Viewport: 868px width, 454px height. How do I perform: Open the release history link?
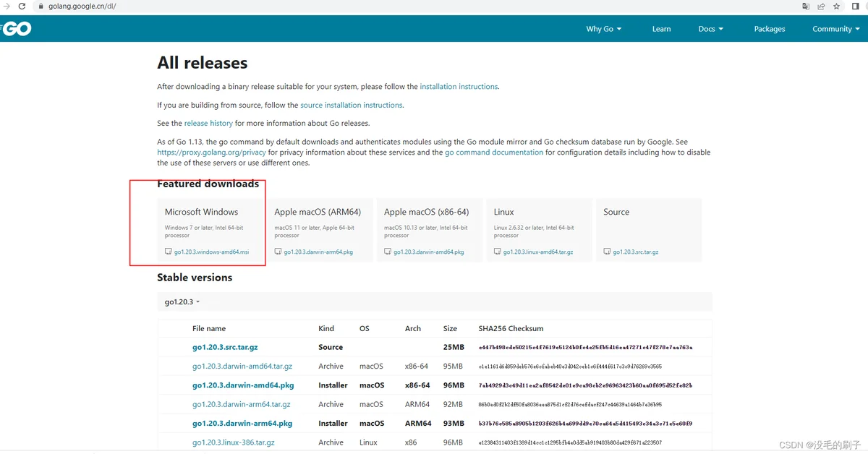pyautogui.click(x=208, y=124)
